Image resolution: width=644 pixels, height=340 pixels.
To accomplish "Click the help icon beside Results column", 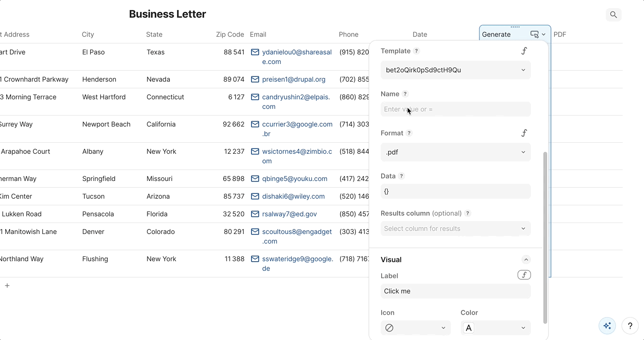I will coord(467,213).
